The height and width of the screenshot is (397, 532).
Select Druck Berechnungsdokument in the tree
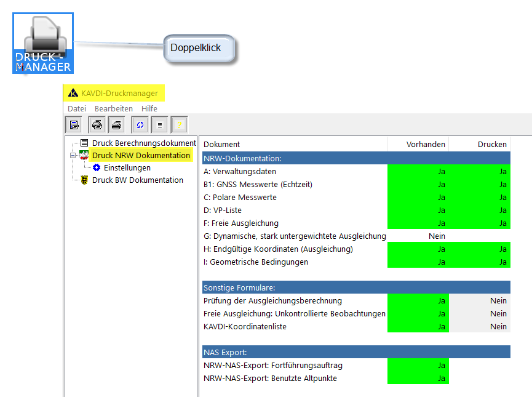[144, 143]
